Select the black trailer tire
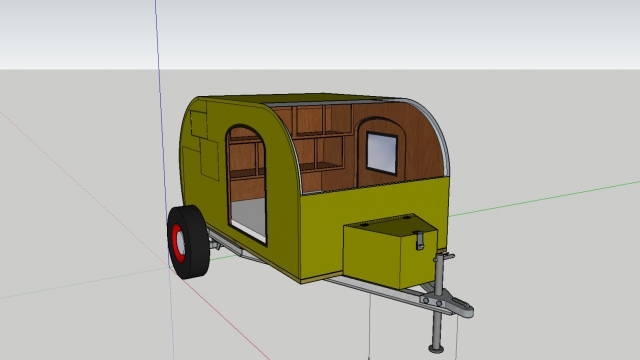The image size is (640, 360). [188, 242]
